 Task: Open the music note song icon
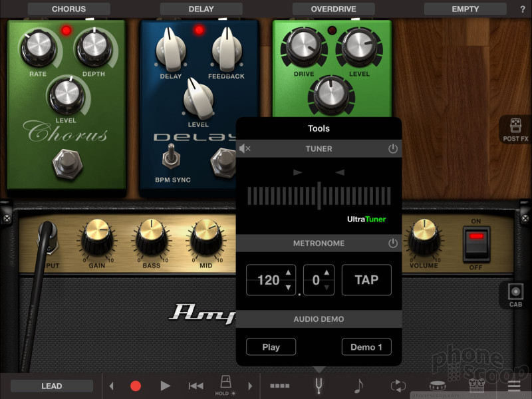coord(358,386)
